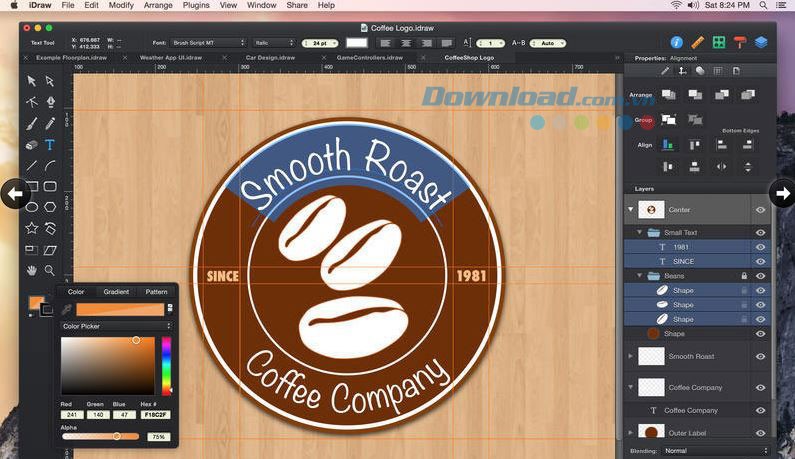Click Distribute Vertically arrows icon

[748, 166]
